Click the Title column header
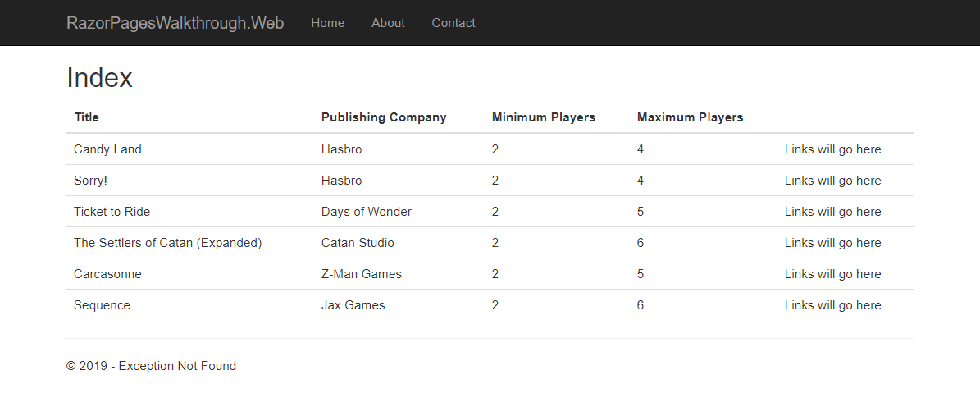The height and width of the screenshot is (407, 980). coord(86,117)
